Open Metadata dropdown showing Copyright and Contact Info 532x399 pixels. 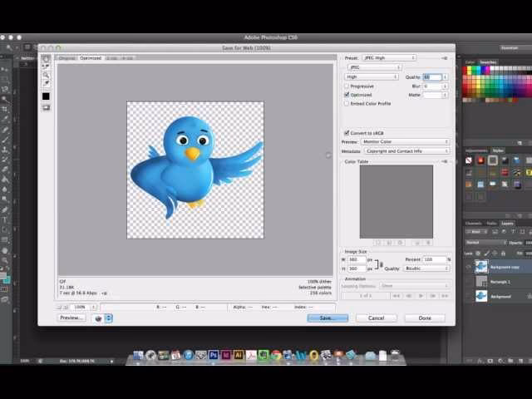(x=406, y=151)
